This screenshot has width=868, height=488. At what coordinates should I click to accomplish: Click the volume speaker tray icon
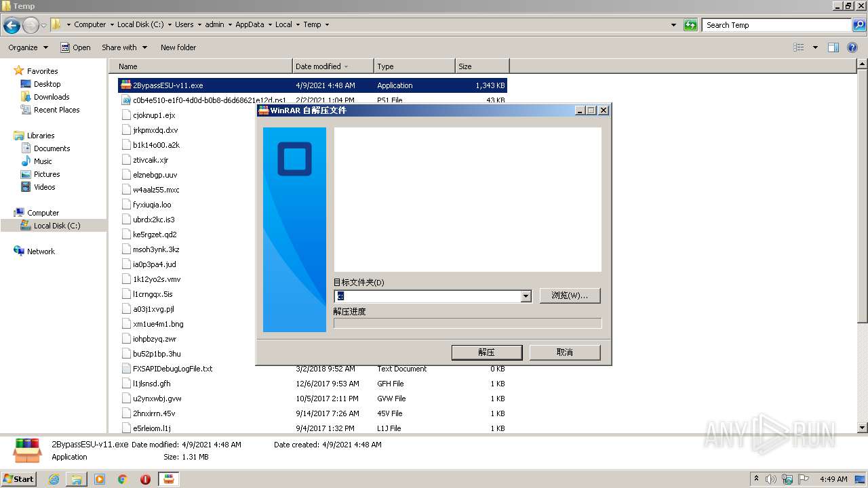[771, 479]
